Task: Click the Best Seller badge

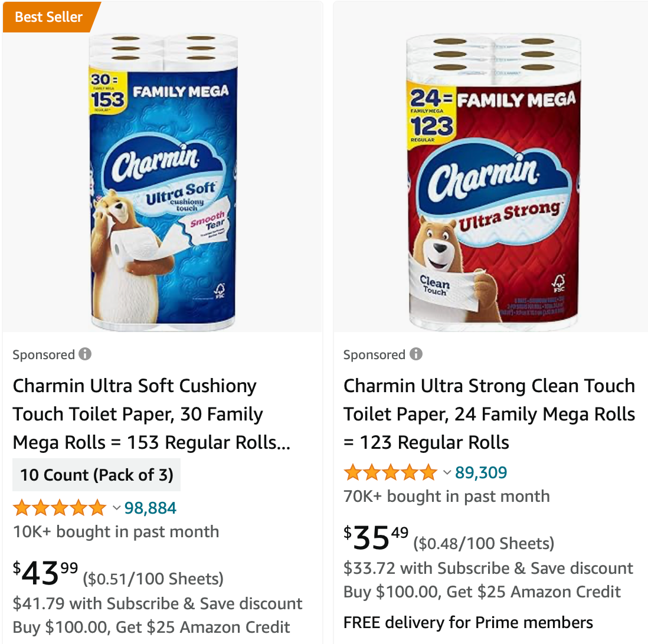Action: [x=49, y=17]
